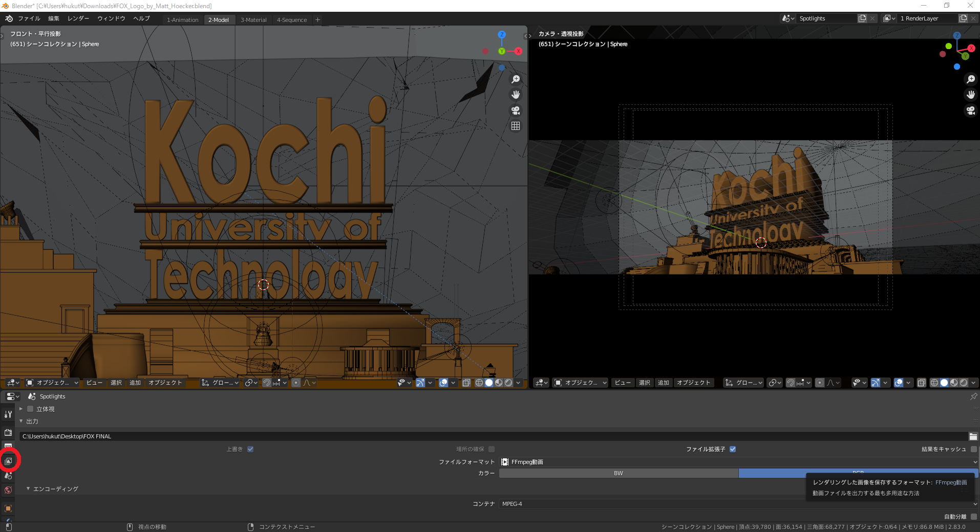
Task: Open the pivot point dropdown in the front viewport
Action: [x=251, y=383]
